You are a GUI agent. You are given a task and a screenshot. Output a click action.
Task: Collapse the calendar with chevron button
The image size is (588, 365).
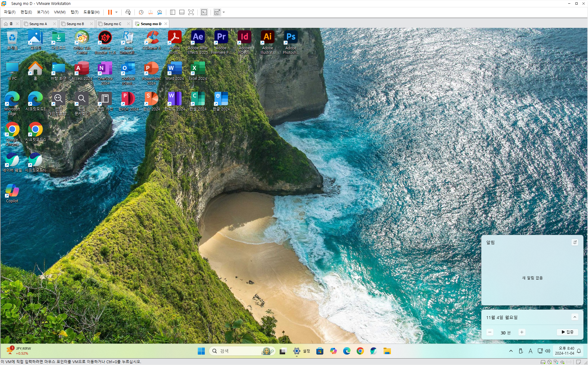575,317
